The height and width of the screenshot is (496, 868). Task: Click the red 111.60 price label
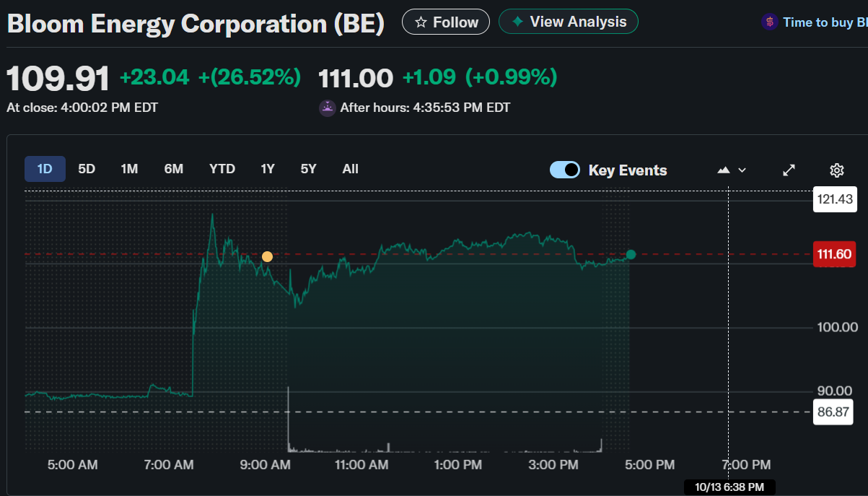(x=834, y=254)
